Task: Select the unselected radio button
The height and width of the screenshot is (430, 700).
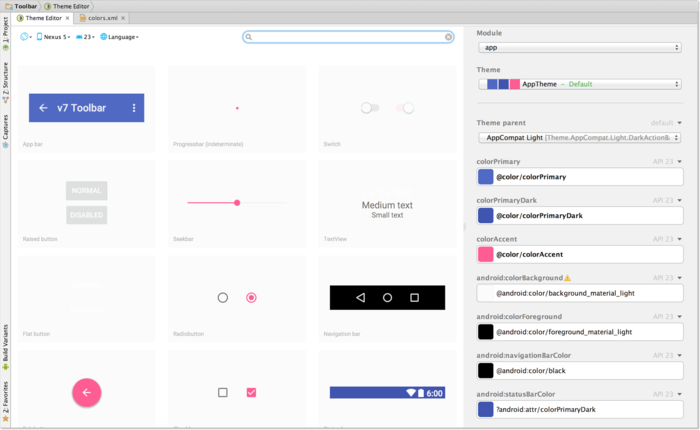Action: (223, 297)
